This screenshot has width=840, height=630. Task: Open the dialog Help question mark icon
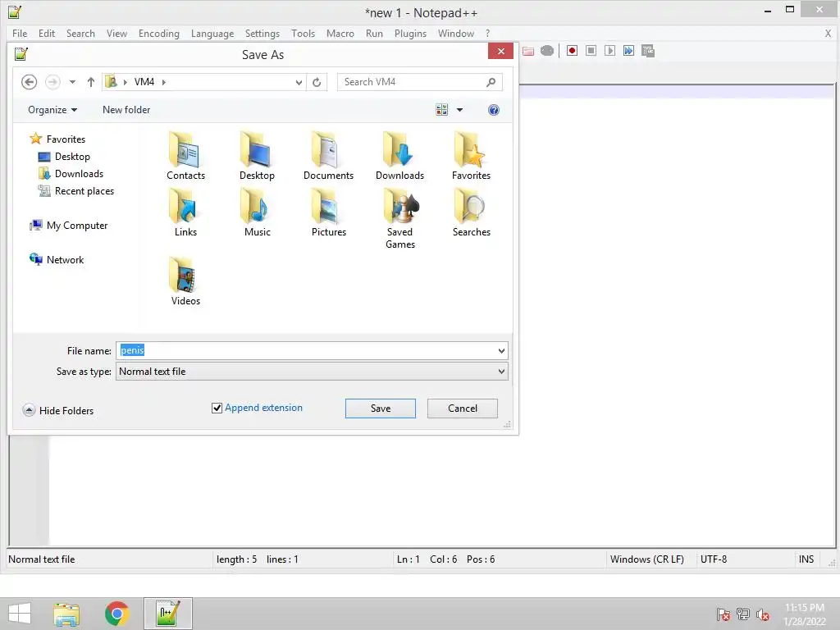[494, 110]
